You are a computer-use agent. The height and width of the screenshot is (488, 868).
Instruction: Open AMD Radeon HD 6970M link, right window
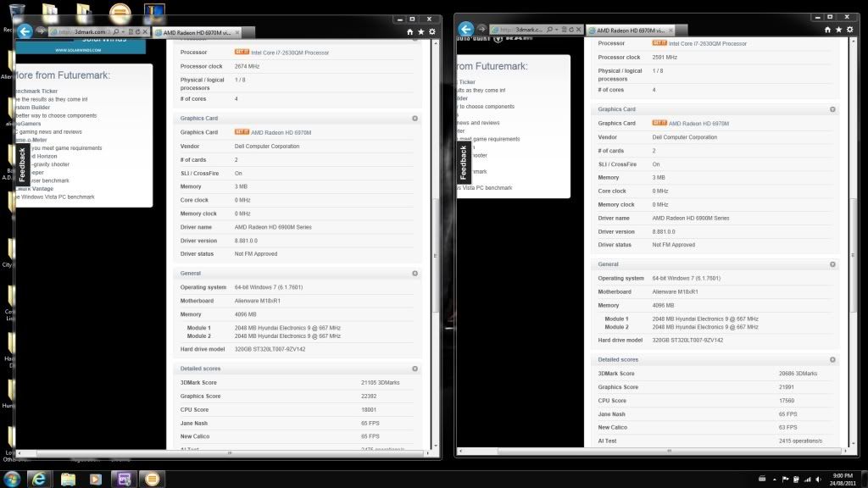tap(698, 124)
